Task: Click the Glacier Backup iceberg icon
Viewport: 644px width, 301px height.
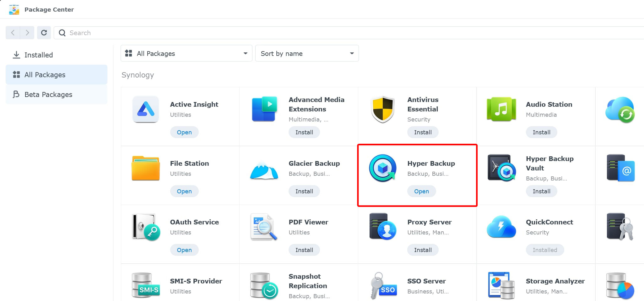Action: tap(264, 170)
